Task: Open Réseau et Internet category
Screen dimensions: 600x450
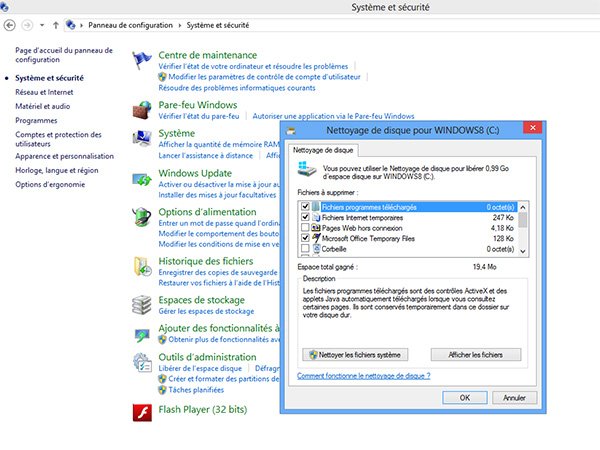Action: (x=44, y=92)
